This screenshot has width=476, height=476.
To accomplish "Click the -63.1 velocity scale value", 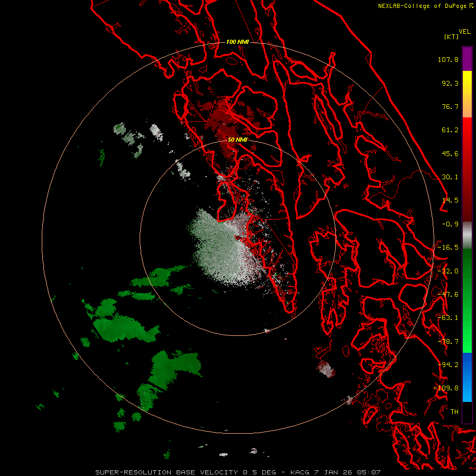I will [x=448, y=318].
